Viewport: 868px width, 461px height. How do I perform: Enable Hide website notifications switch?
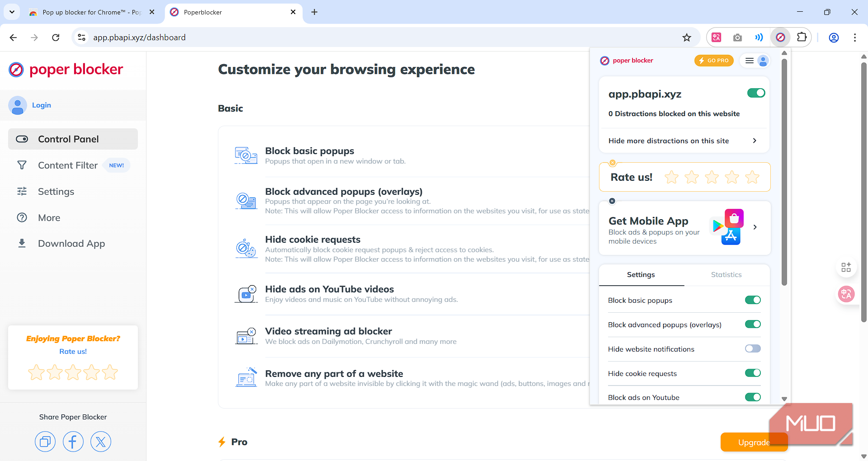tap(753, 349)
